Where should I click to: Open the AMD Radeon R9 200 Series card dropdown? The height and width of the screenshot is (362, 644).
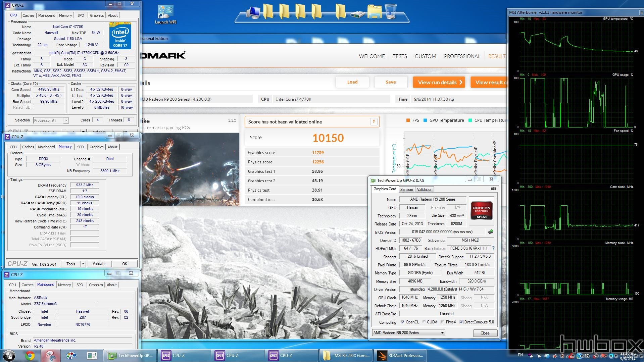tap(408, 333)
